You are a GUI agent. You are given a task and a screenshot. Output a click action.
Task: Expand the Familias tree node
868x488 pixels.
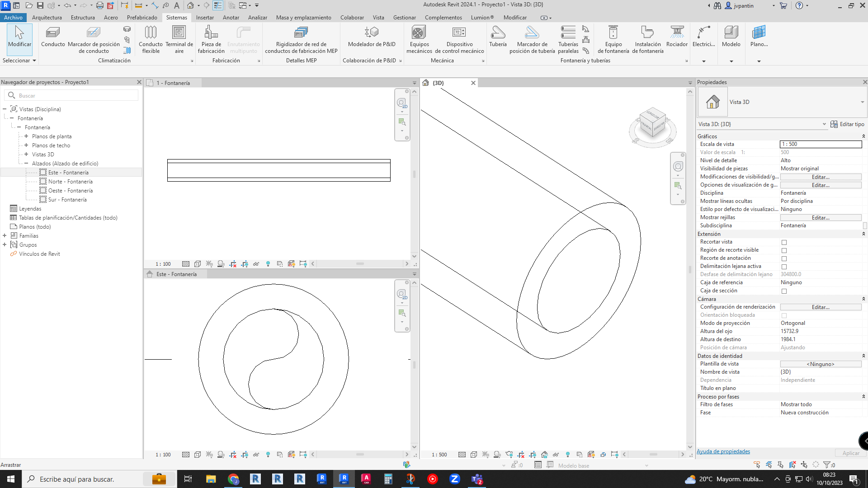pos(5,235)
